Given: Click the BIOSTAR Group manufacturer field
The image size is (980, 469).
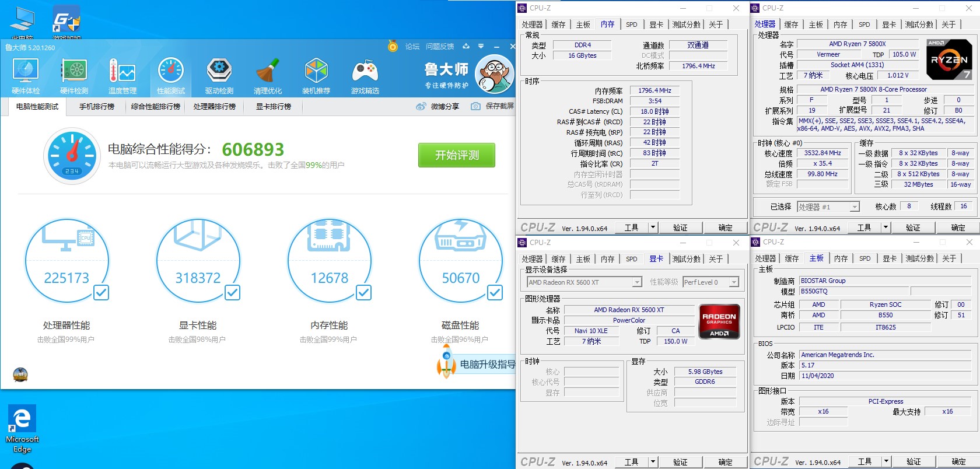Looking at the screenshot, I should pyautogui.click(x=885, y=281).
